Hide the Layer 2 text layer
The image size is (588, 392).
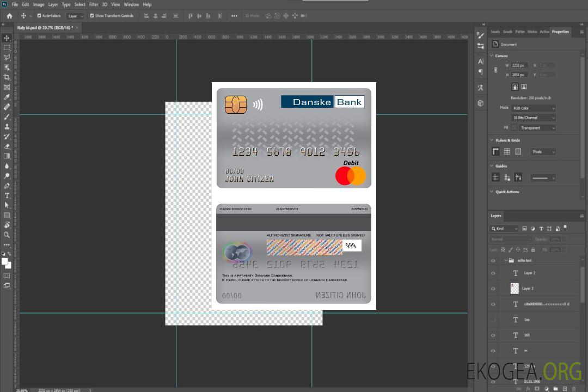click(493, 273)
